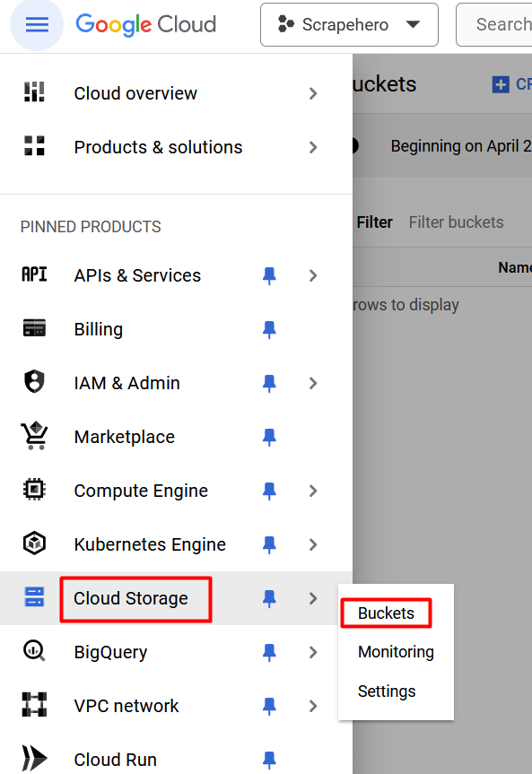Open Cloud Storage
Image resolution: width=532 pixels, height=774 pixels.
(x=131, y=598)
